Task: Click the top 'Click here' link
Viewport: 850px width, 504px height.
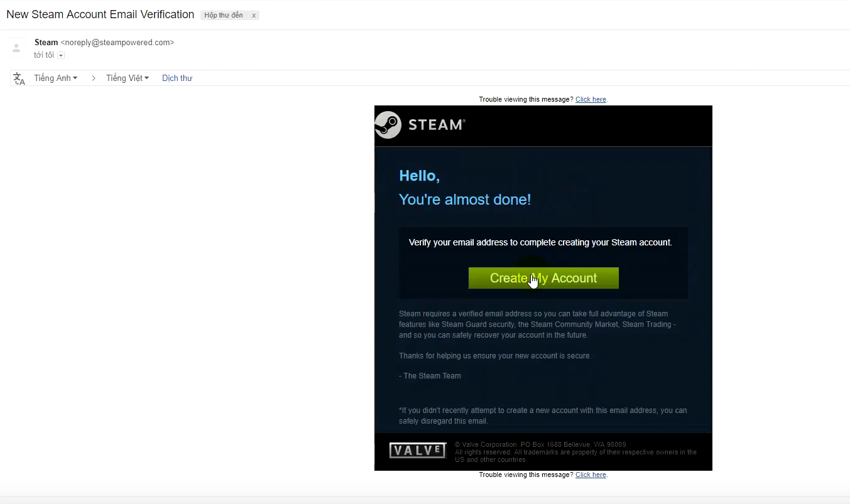Action: (x=591, y=99)
